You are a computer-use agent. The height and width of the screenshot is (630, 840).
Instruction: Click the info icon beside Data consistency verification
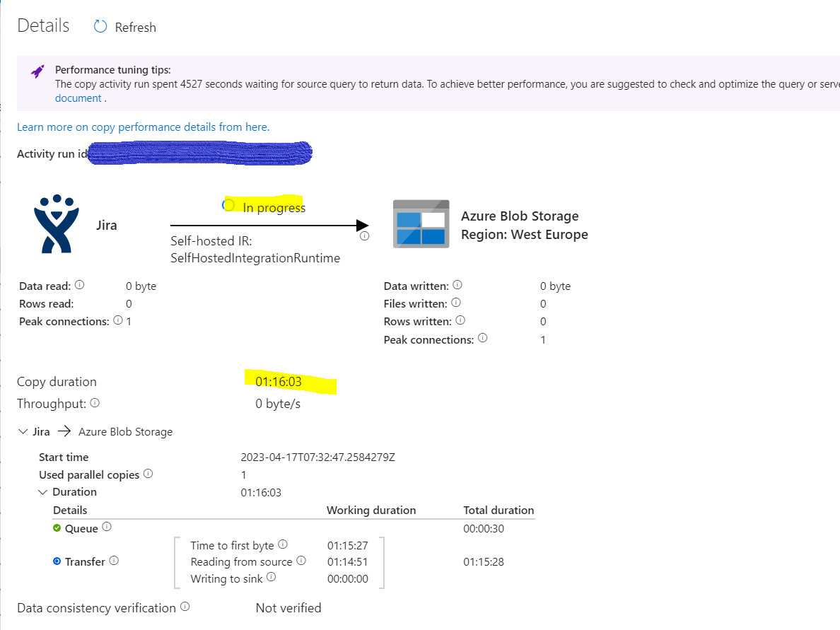click(185, 607)
